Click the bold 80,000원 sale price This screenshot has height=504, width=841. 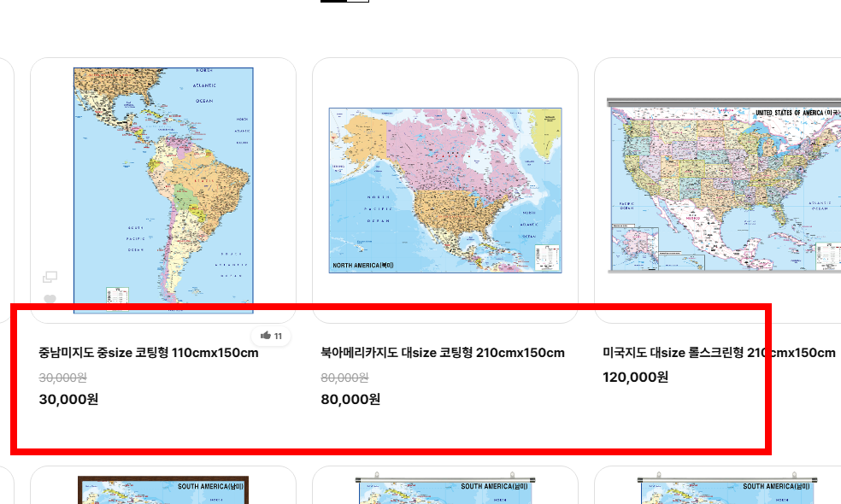[x=350, y=400]
